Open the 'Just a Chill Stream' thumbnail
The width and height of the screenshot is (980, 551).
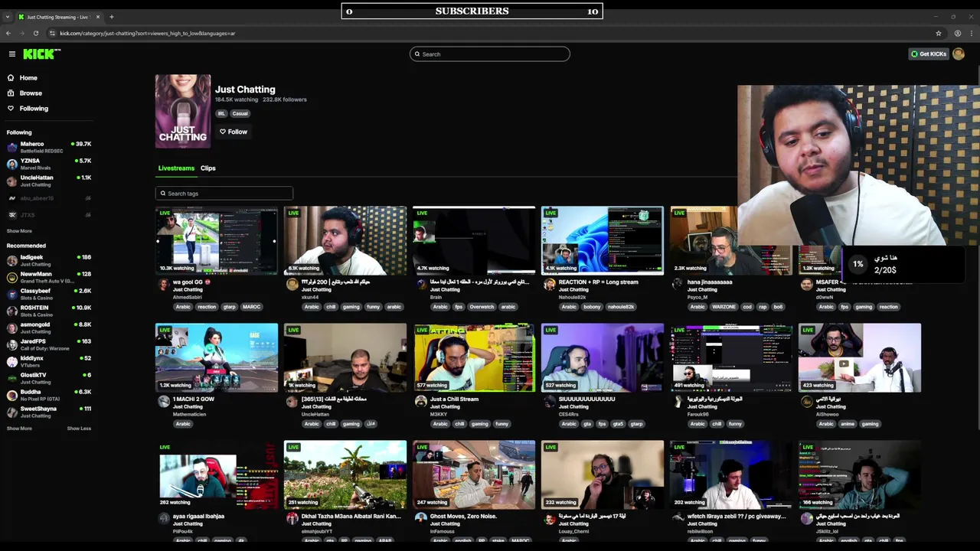[474, 357]
